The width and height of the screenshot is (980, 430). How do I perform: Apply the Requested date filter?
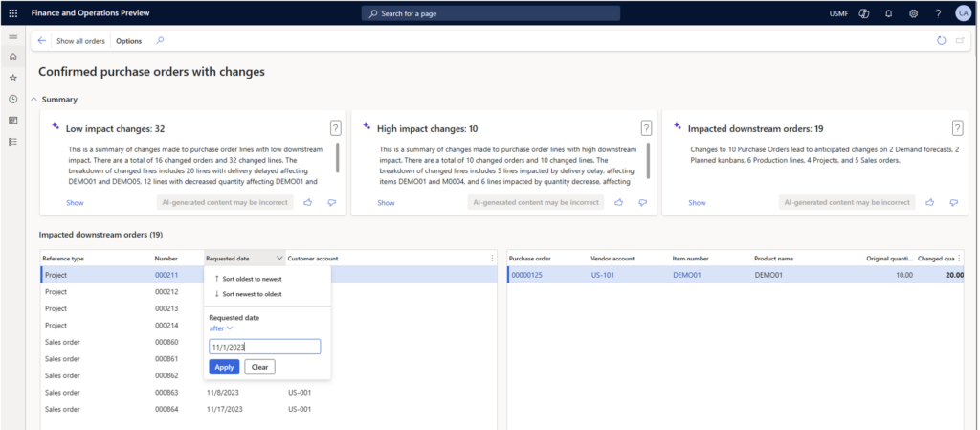coord(224,367)
